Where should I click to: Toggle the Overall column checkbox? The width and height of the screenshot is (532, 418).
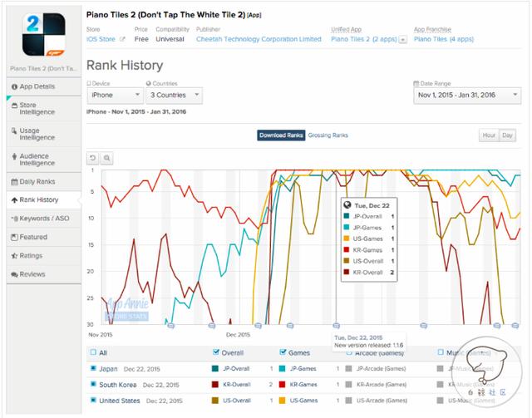[x=216, y=352]
